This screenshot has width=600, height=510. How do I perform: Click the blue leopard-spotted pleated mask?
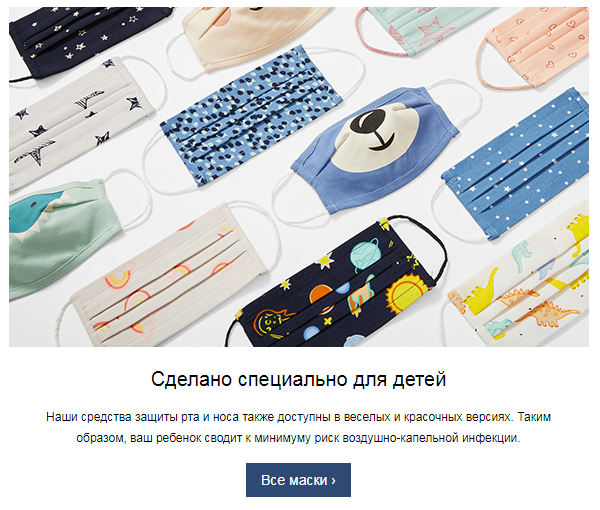coord(251,117)
